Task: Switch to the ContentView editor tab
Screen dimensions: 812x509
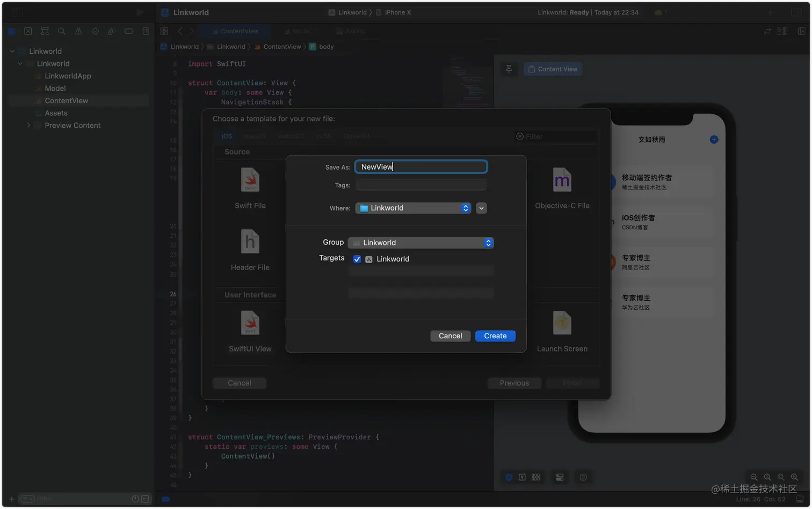Action: [x=235, y=31]
